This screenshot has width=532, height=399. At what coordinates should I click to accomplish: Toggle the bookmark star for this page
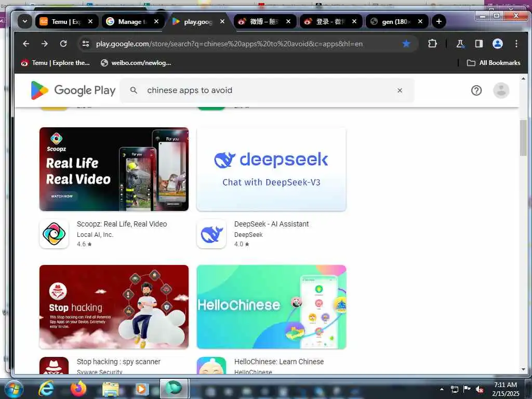406,44
